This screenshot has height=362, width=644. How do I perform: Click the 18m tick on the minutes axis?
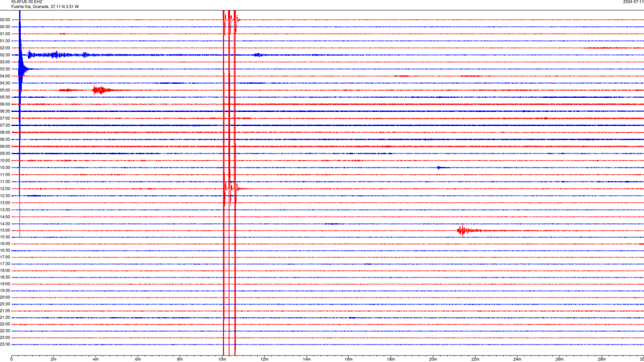(x=390, y=359)
